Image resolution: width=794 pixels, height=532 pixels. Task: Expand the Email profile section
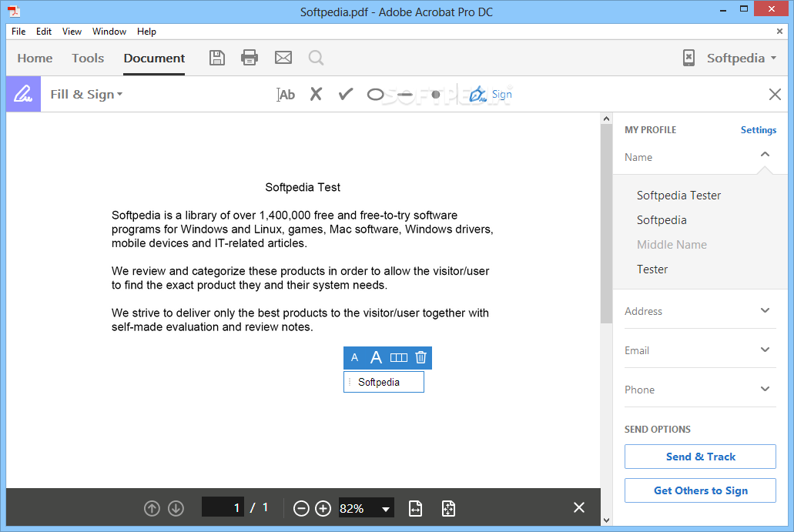pos(766,350)
